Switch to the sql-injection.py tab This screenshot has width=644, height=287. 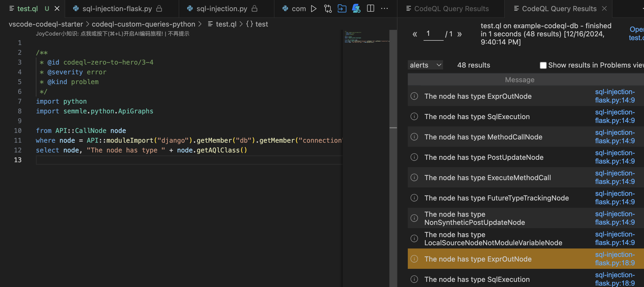coord(222,9)
